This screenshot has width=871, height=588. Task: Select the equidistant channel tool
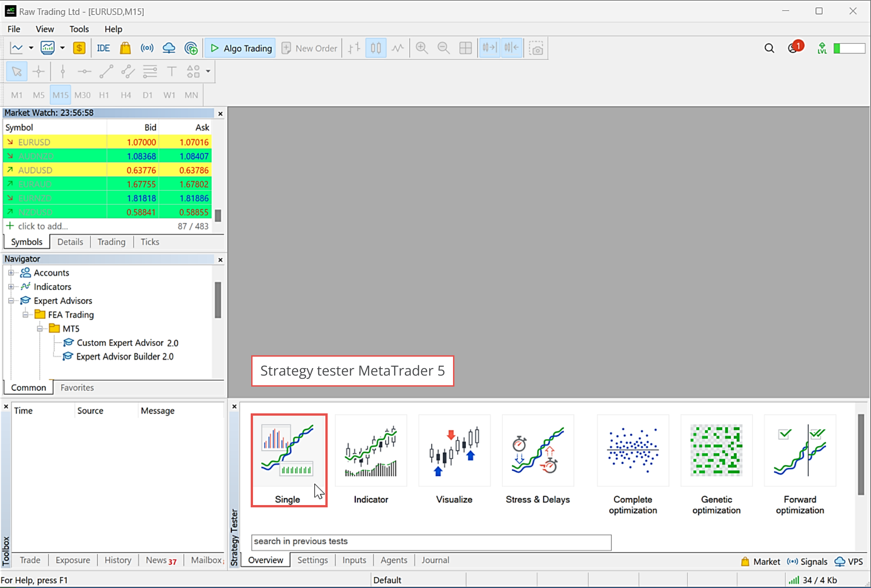coord(128,71)
